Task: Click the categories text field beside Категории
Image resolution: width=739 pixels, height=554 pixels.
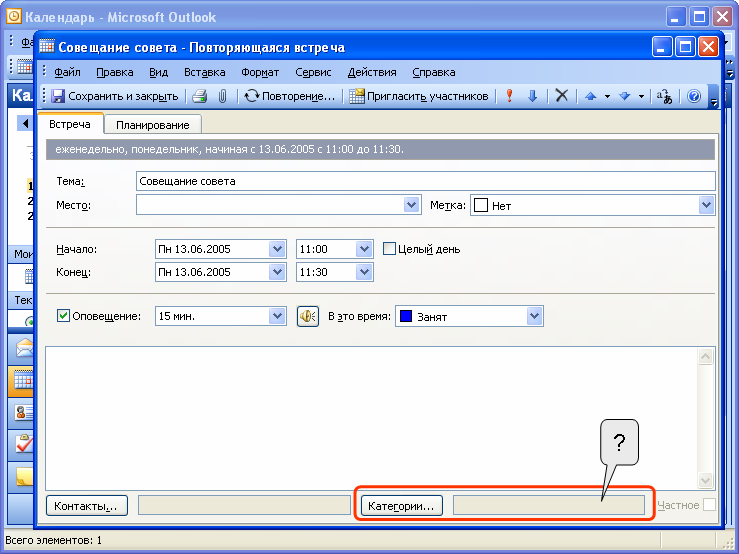Action: tap(549, 505)
